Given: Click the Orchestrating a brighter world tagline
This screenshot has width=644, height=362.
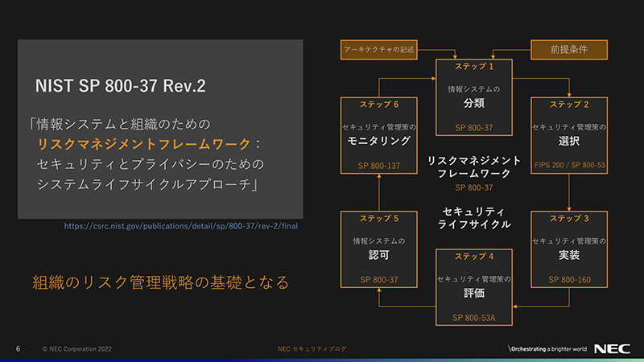Looking at the screenshot, I should point(546,349).
